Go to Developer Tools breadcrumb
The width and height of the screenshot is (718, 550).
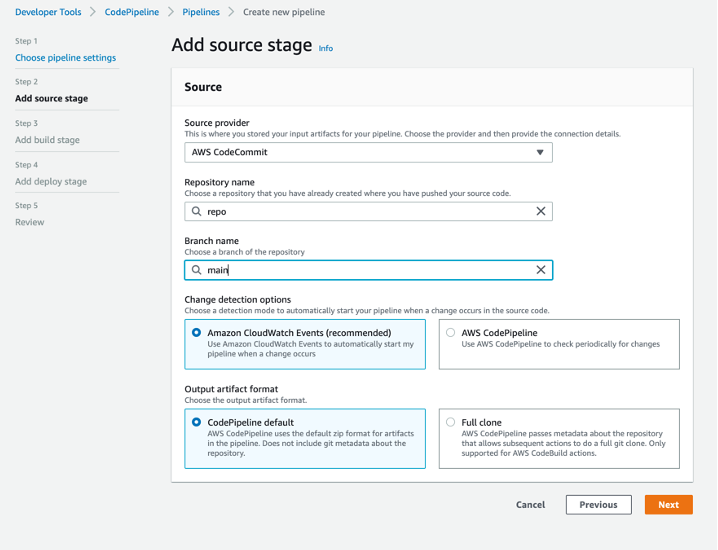pyautogui.click(x=49, y=12)
